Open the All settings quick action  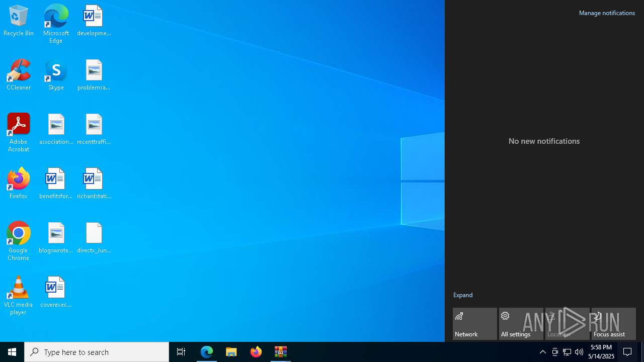tap(521, 324)
